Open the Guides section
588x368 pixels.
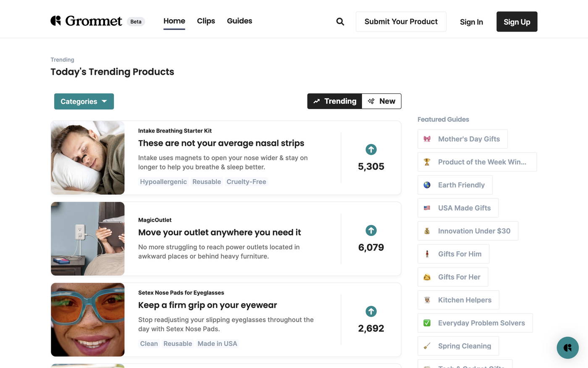(x=239, y=20)
